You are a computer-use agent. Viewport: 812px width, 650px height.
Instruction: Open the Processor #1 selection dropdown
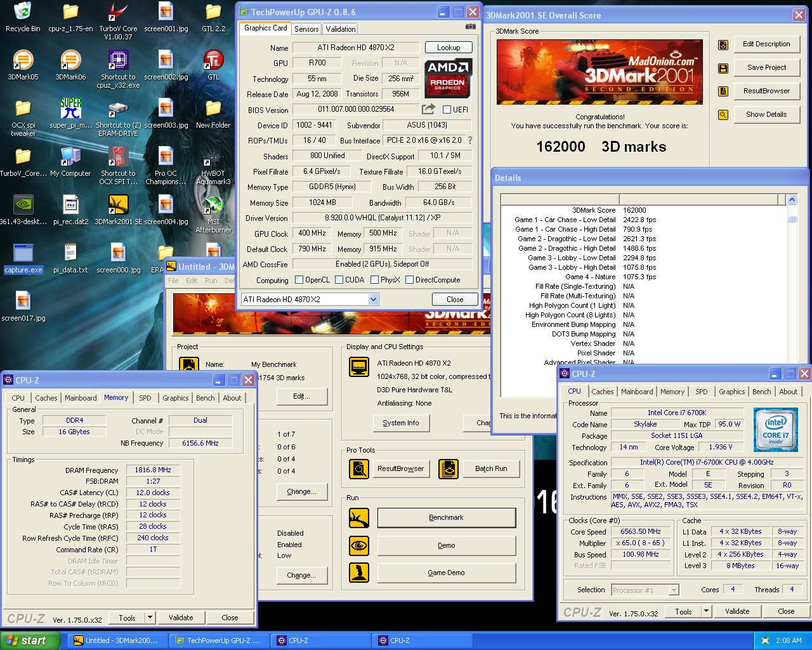[674, 590]
